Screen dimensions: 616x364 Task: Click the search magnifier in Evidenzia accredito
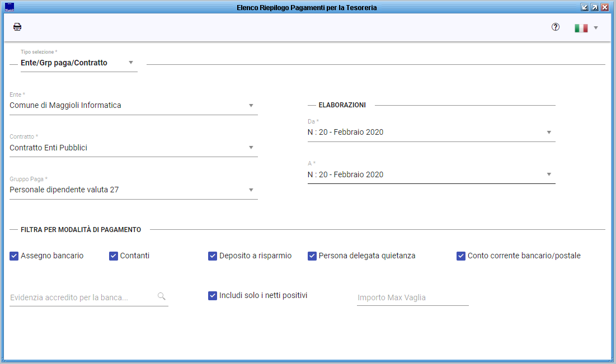click(162, 296)
